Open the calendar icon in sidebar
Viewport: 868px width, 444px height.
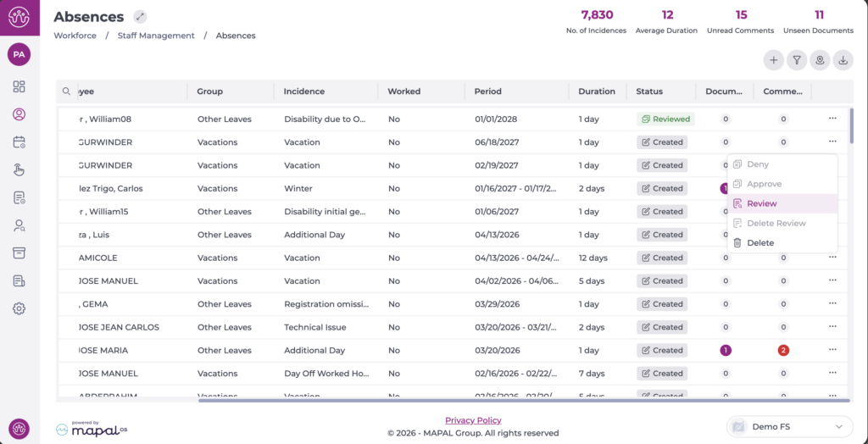pyautogui.click(x=19, y=142)
